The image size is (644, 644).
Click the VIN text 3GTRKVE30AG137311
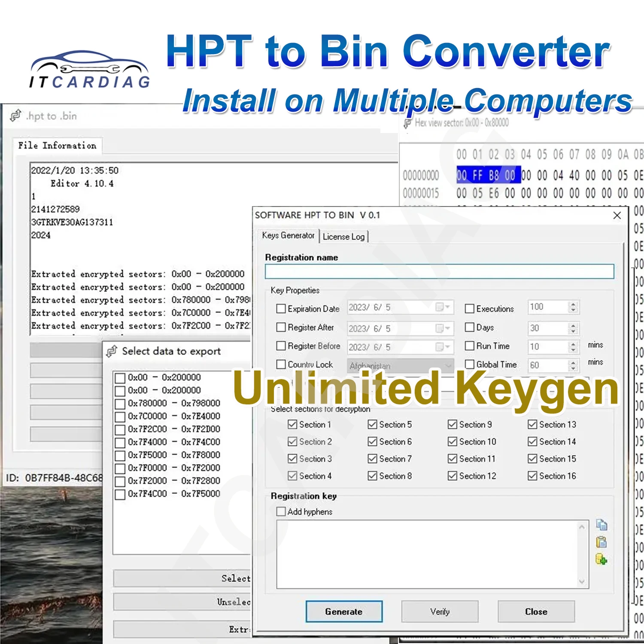tap(72, 222)
